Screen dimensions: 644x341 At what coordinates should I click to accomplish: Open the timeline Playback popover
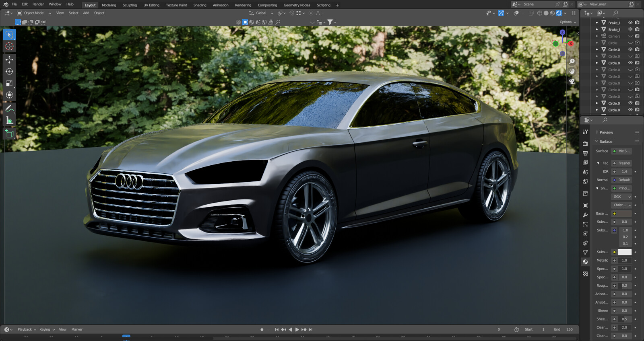(27, 329)
